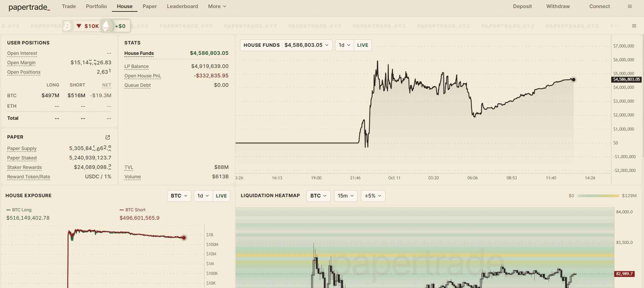The image size is (644, 288).
Task: Change the House Funds chart 1d timeframe
Action: 345,45
